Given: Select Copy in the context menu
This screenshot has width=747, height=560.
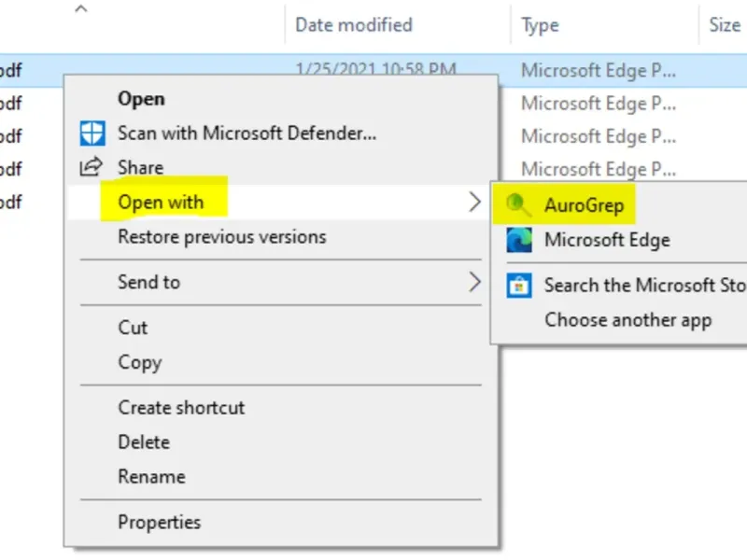Looking at the screenshot, I should [139, 362].
